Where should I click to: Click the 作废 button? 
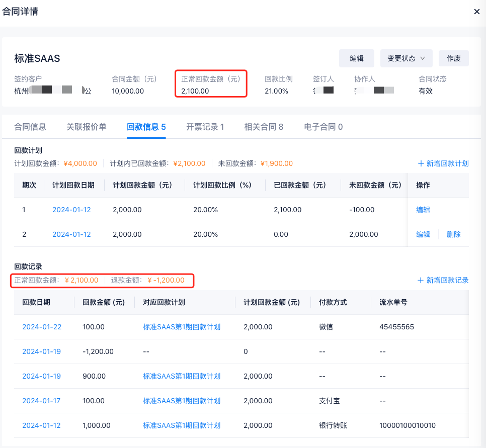(x=453, y=58)
